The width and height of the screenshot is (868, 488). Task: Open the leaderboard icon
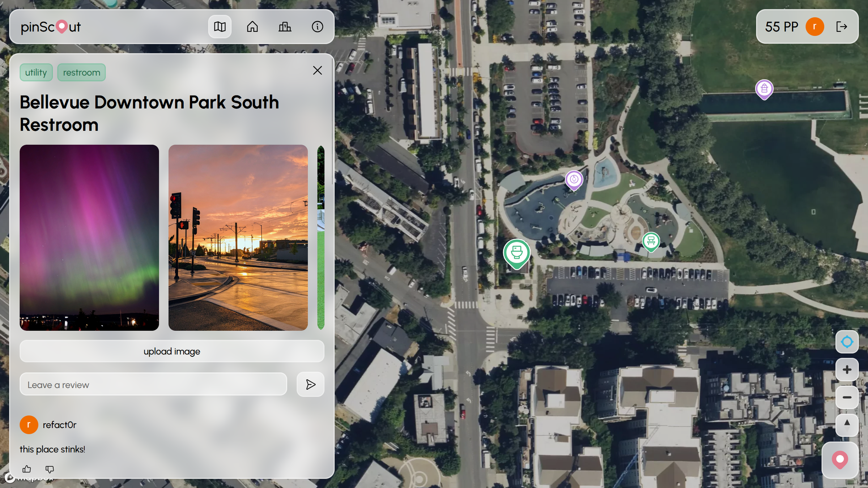click(x=285, y=26)
